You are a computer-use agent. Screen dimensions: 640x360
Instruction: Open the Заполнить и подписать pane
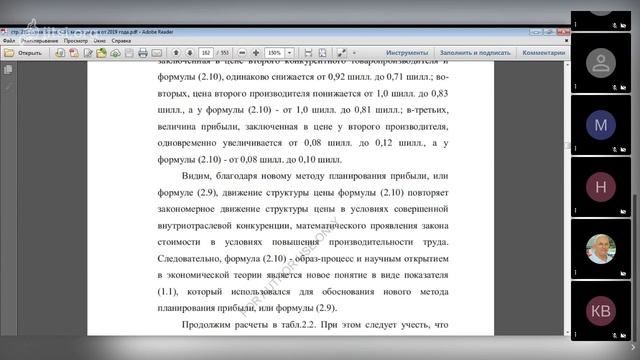[x=475, y=53]
